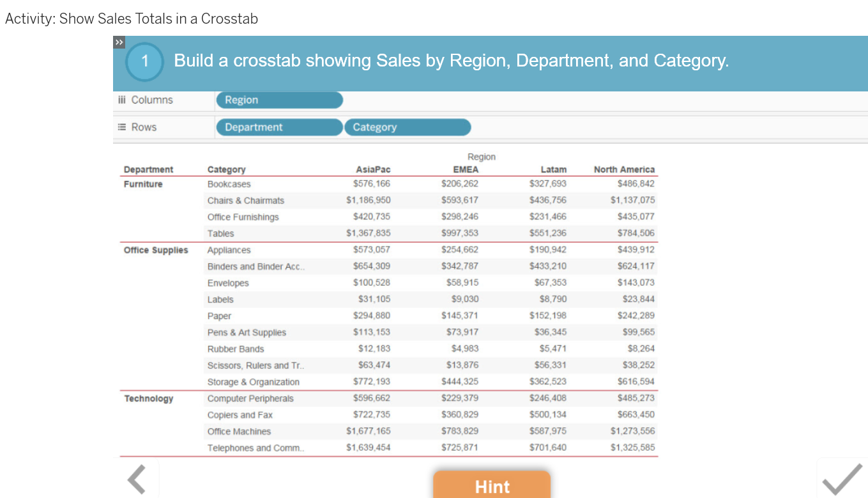Select the Computer Peripherals category

click(x=250, y=398)
